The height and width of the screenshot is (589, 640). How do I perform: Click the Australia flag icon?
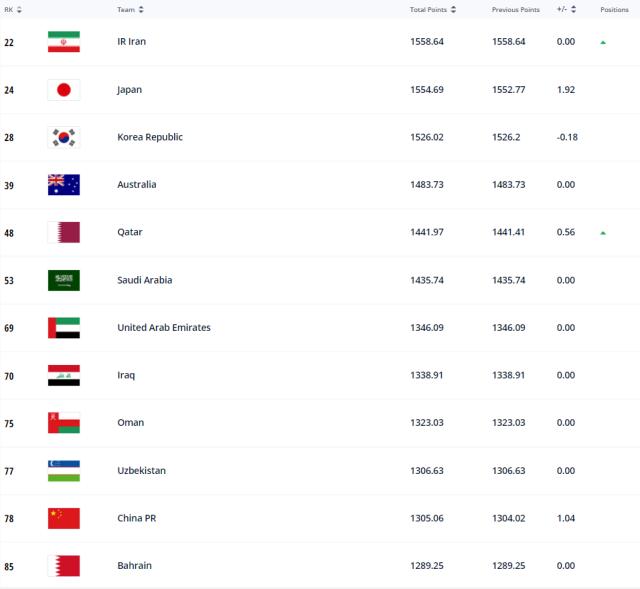63,185
